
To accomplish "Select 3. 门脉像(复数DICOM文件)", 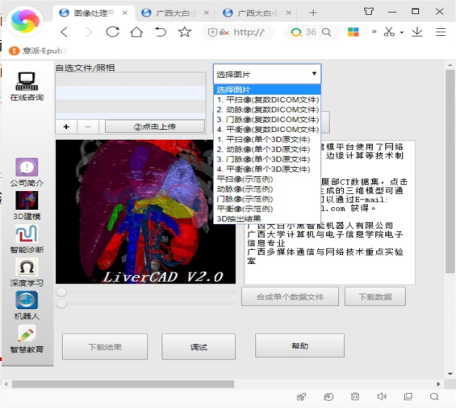I will pos(267,119).
